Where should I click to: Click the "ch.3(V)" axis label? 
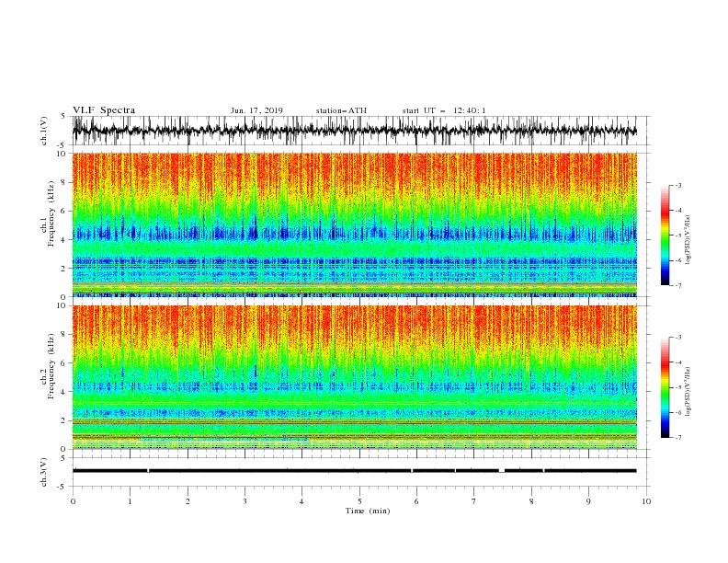44,472
